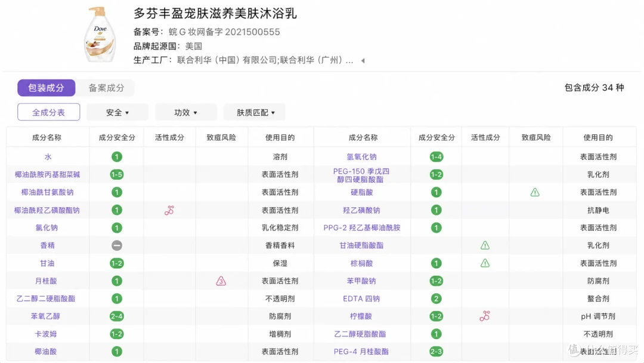Screen dimensions: 644x363
Task: Click safety score badge 1-2 for 甘油
Action: click(x=117, y=263)
